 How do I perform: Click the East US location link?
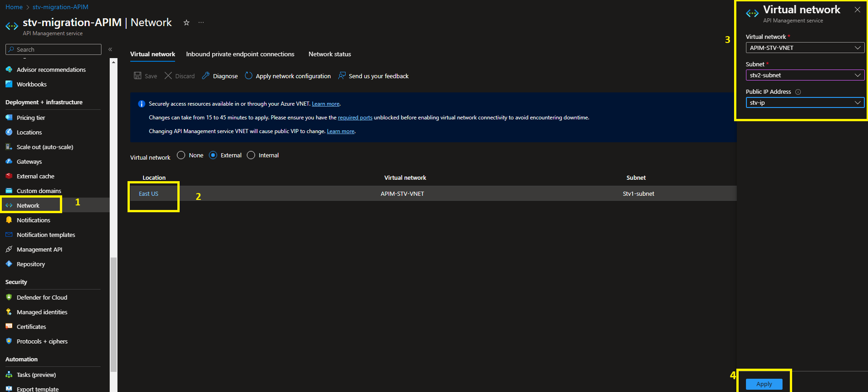coord(149,194)
